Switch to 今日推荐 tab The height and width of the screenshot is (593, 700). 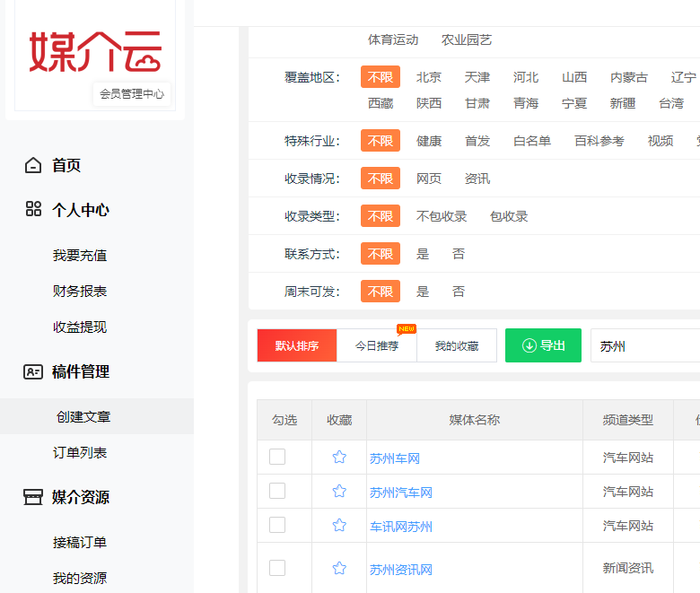pos(377,345)
